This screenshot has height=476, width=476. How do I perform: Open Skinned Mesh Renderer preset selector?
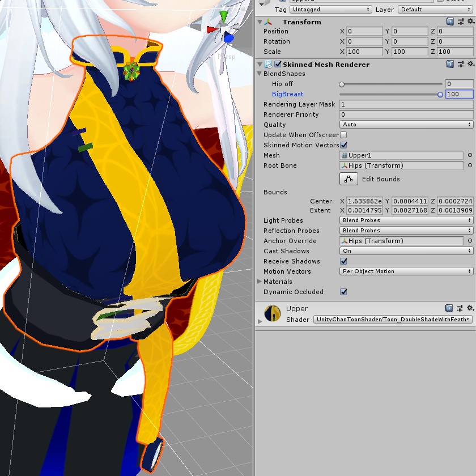(460, 64)
